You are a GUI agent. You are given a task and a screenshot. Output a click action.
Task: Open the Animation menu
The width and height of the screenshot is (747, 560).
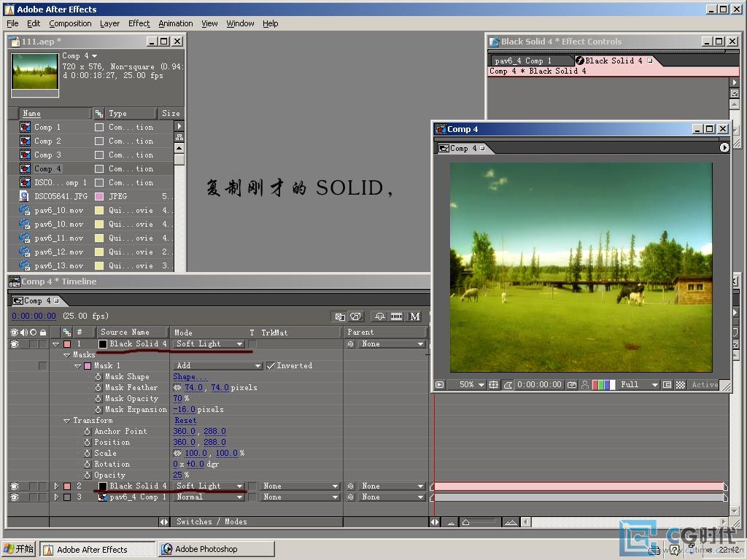[175, 23]
